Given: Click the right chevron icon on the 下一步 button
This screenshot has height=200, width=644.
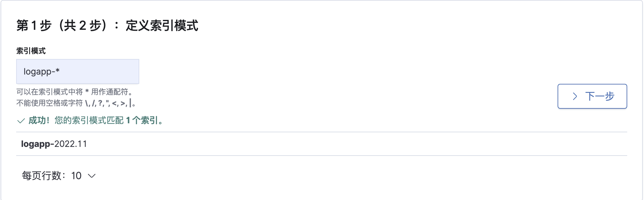Looking at the screenshot, I should tap(575, 96).
